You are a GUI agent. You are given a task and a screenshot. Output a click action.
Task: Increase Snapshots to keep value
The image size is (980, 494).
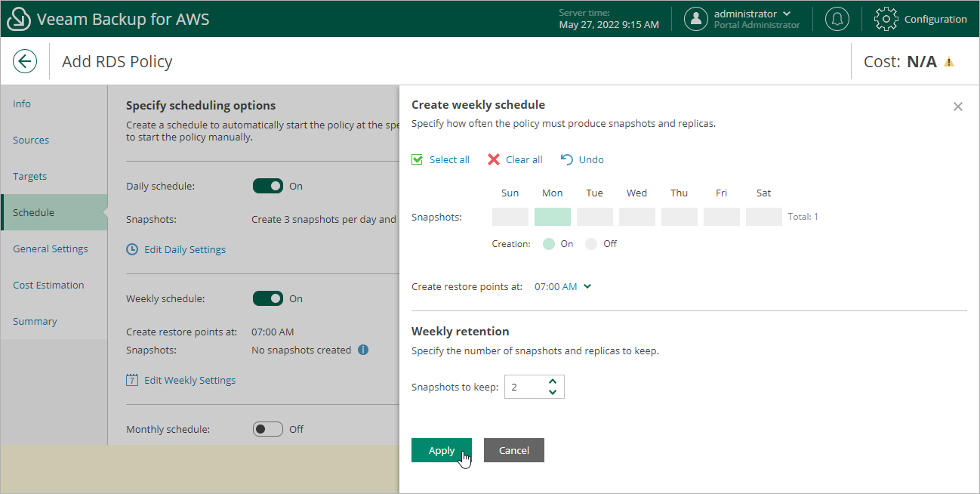coord(553,381)
